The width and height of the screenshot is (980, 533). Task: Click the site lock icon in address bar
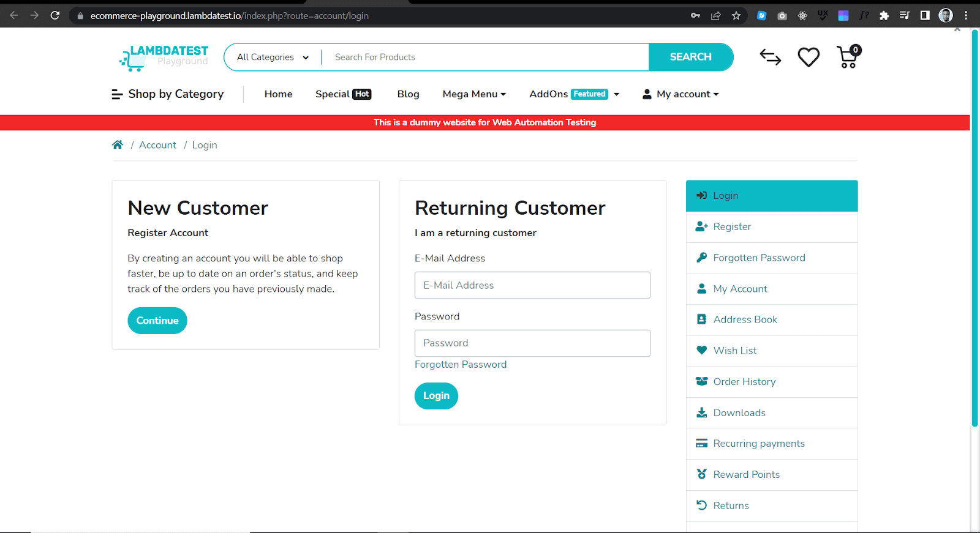pos(80,16)
